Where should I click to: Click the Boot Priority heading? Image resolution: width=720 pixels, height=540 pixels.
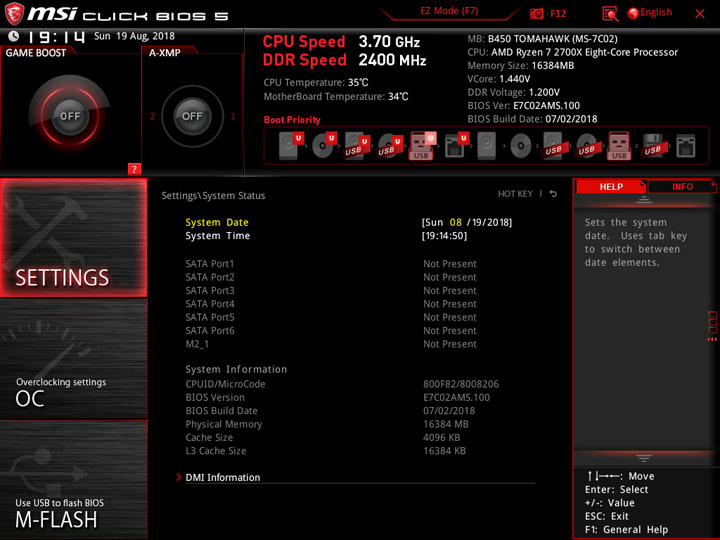(292, 119)
